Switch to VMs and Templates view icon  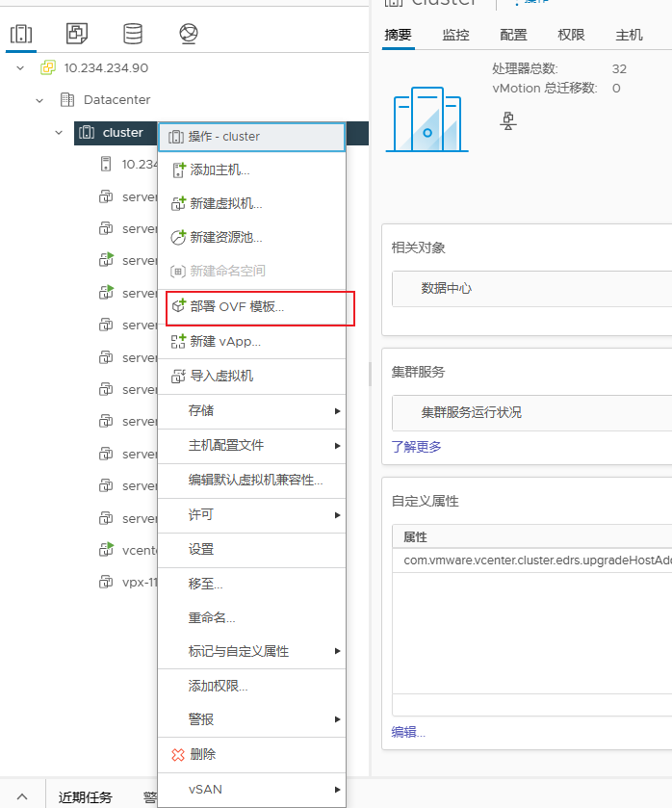coord(76,35)
